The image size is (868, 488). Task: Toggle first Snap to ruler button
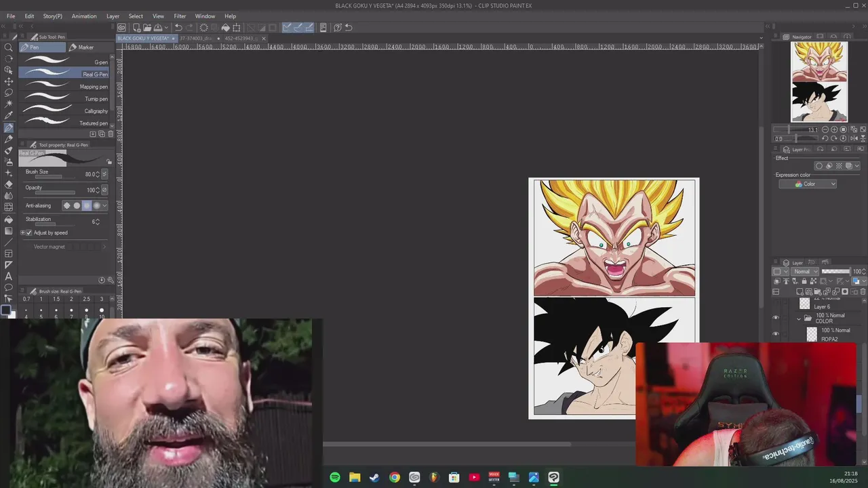[x=288, y=28]
